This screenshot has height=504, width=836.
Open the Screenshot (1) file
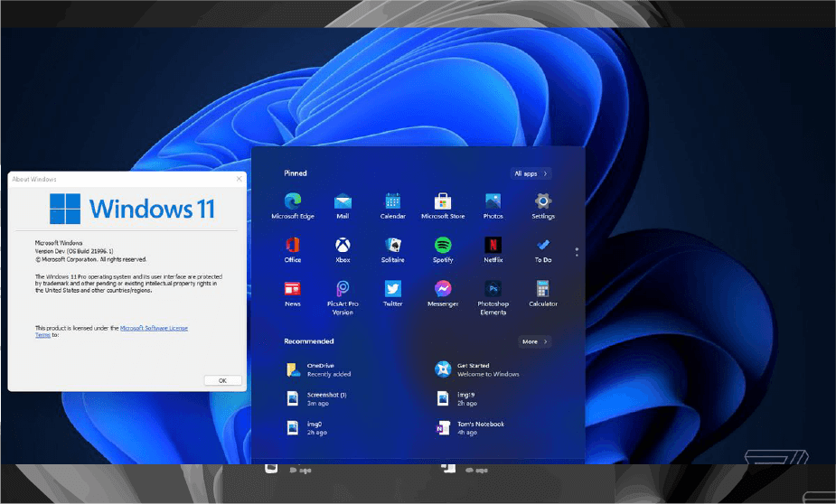point(316,398)
